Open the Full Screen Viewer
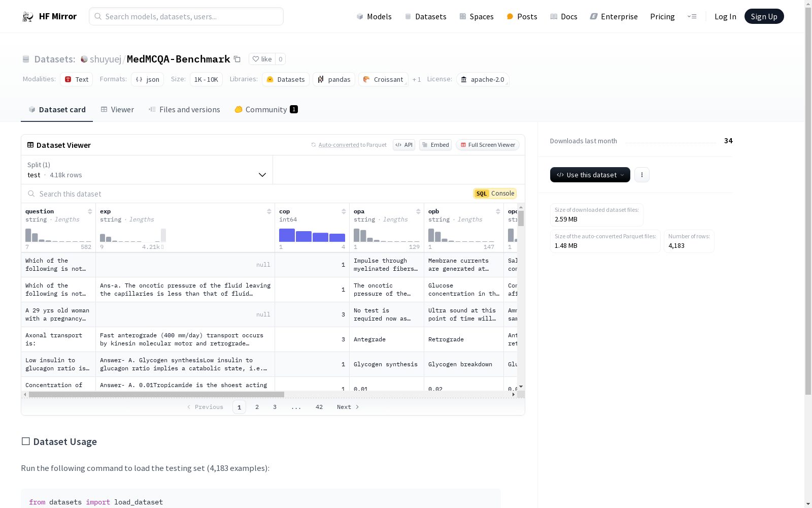Viewport: 812px width, 508px height. pos(488,145)
